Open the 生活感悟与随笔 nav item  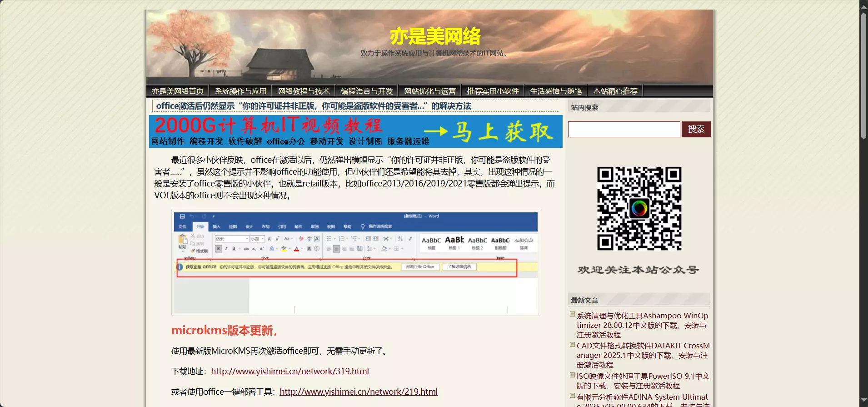(556, 91)
